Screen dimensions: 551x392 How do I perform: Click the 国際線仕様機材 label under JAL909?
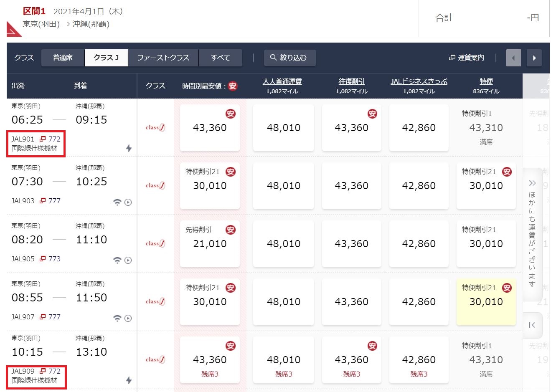(x=34, y=380)
